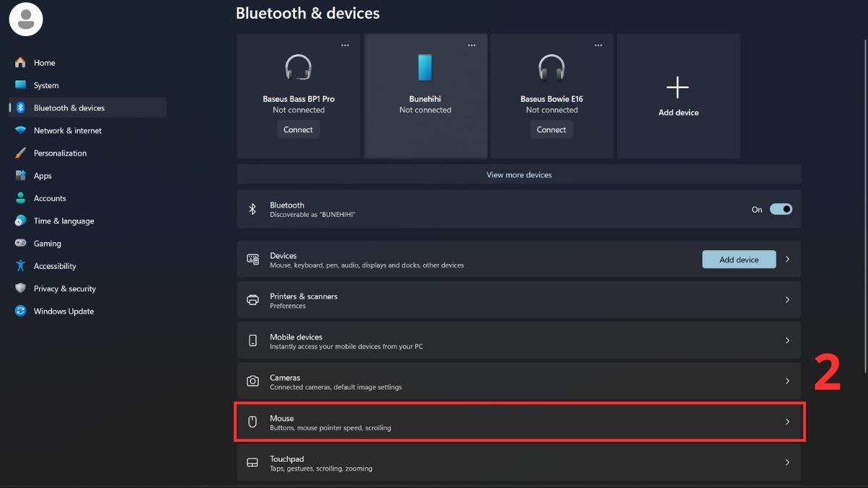Toggle Bluetooth off
The height and width of the screenshot is (488, 868).
pyautogui.click(x=780, y=209)
